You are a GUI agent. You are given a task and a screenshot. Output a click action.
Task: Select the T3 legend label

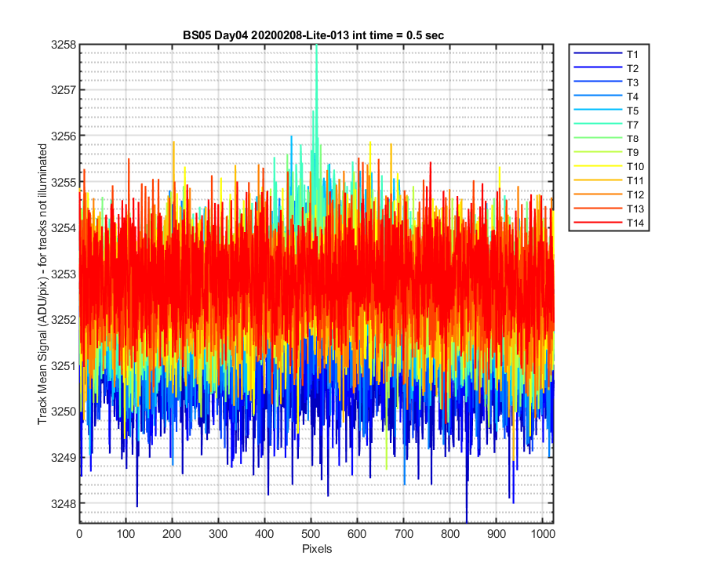pyautogui.click(x=632, y=83)
